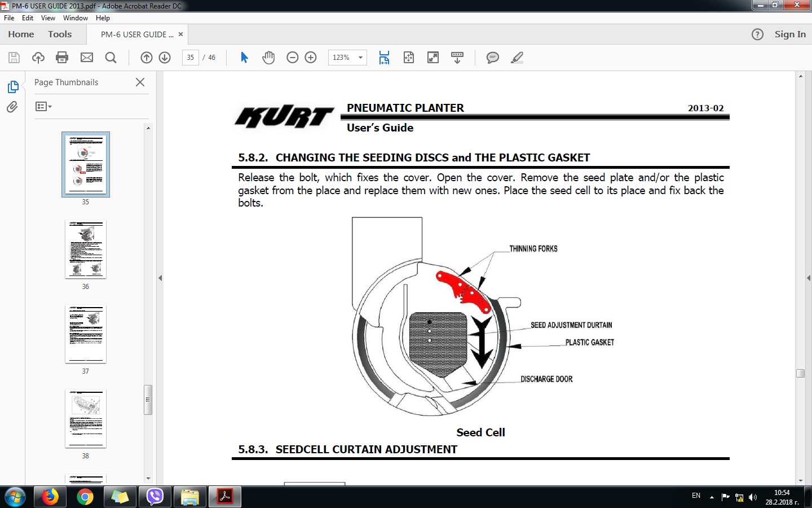
Task: Activate the hand pan tool
Action: point(268,58)
